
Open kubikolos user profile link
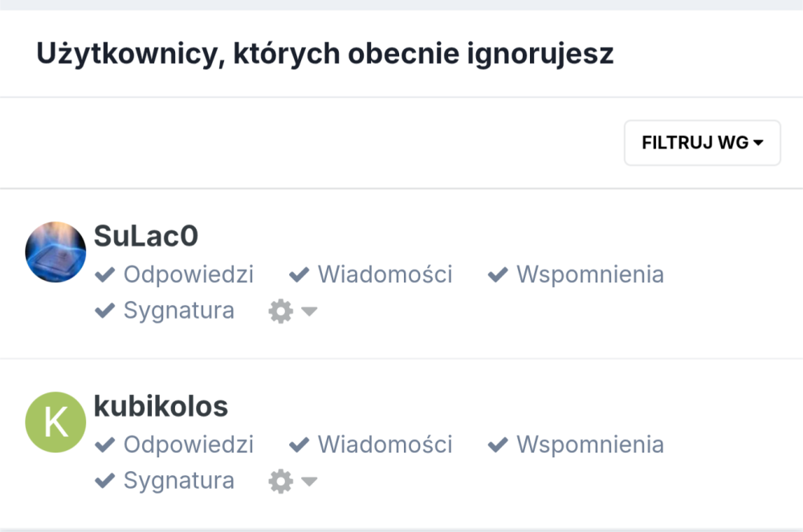click(x=161, y=406)
